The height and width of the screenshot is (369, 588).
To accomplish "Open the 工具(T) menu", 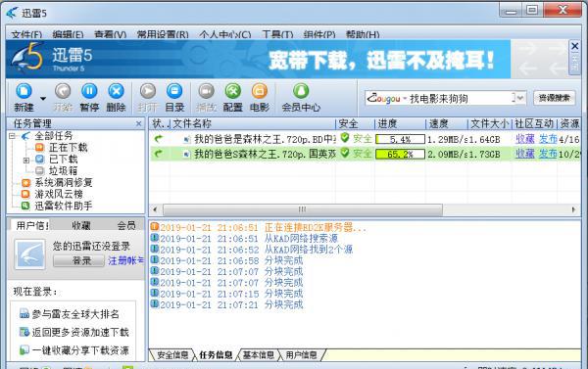I will click(x=277, y=35).
